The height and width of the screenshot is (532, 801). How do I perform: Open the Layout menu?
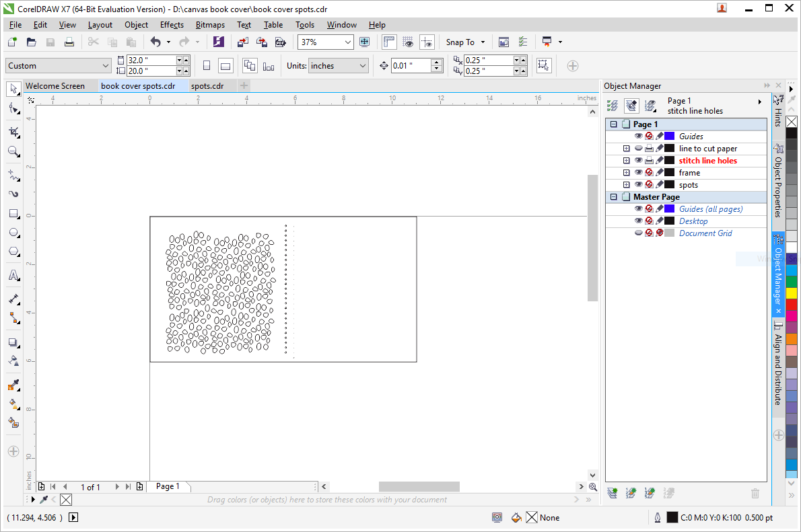coord(100,24)
